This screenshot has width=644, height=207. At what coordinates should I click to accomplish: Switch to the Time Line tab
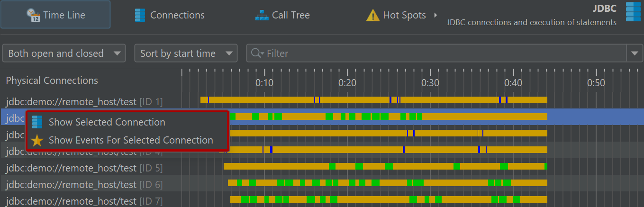click(55, 15)
